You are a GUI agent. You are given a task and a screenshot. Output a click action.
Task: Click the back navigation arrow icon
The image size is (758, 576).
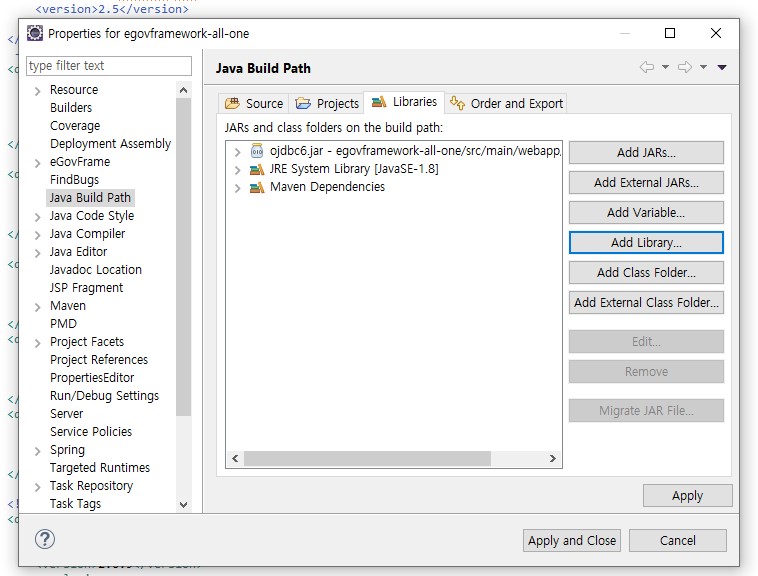(x=647, y=67)
